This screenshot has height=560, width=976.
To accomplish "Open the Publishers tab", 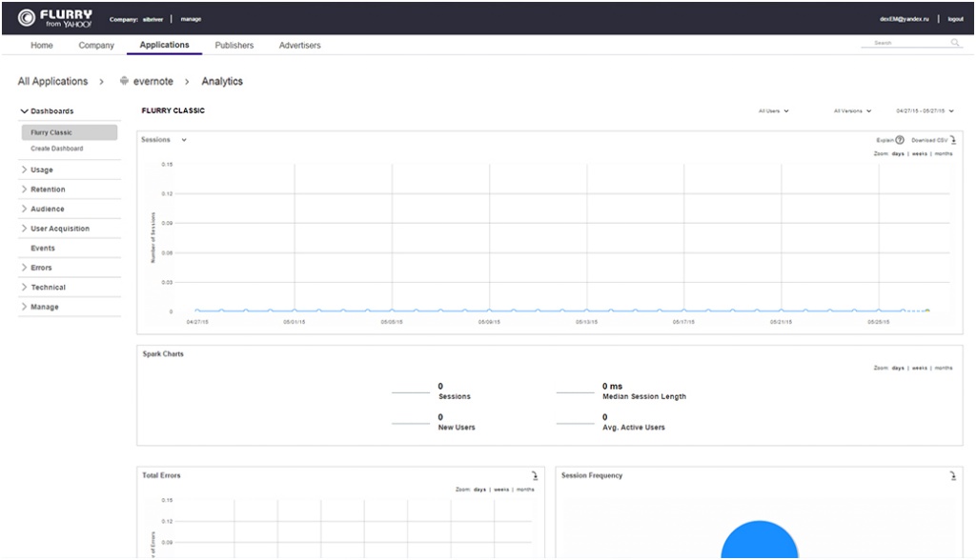I will [234, 45].
